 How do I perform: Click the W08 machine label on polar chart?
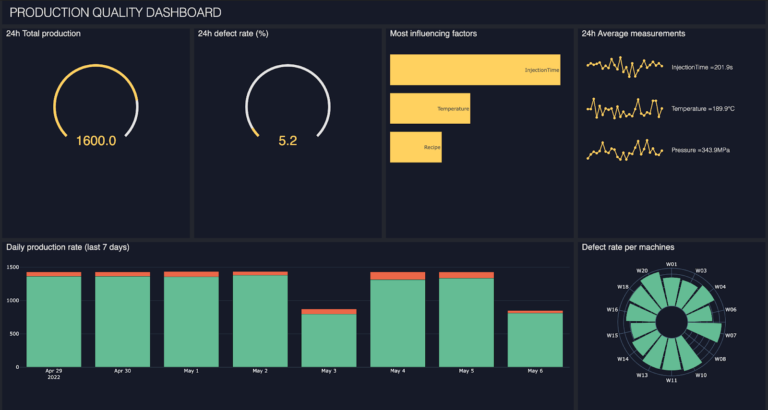click(720, 359)
